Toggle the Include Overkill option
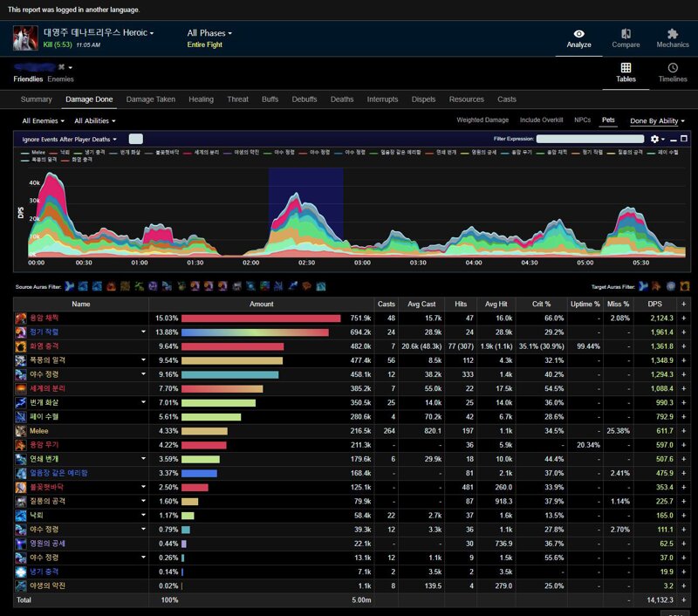This screenshot has height=616, width=698. (541, 120)
